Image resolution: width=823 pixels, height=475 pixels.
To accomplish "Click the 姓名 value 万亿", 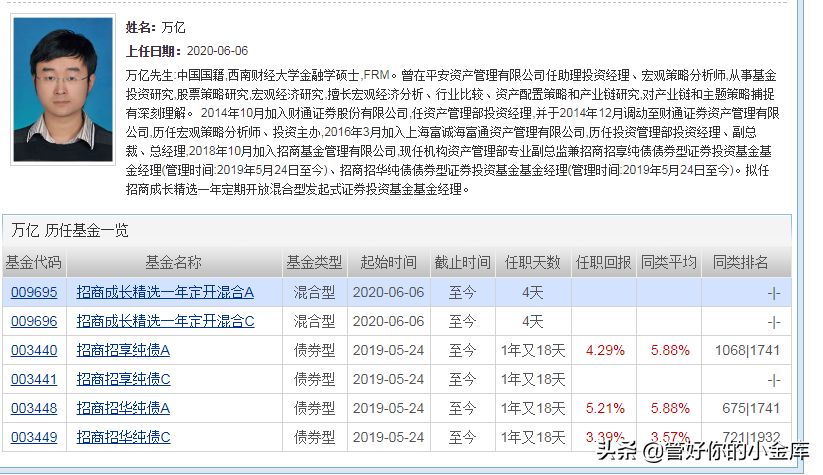I will (173, 27).
